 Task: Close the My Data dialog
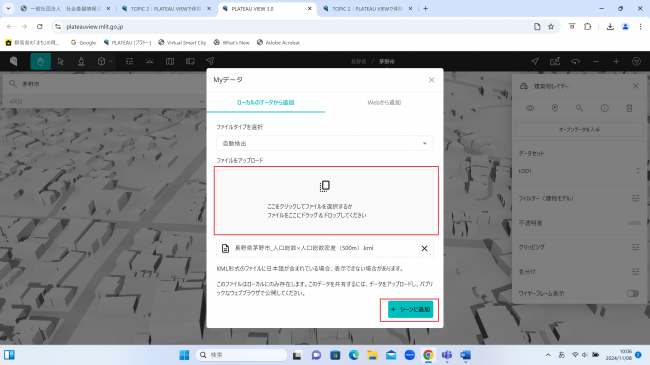[x=432, y=80]
